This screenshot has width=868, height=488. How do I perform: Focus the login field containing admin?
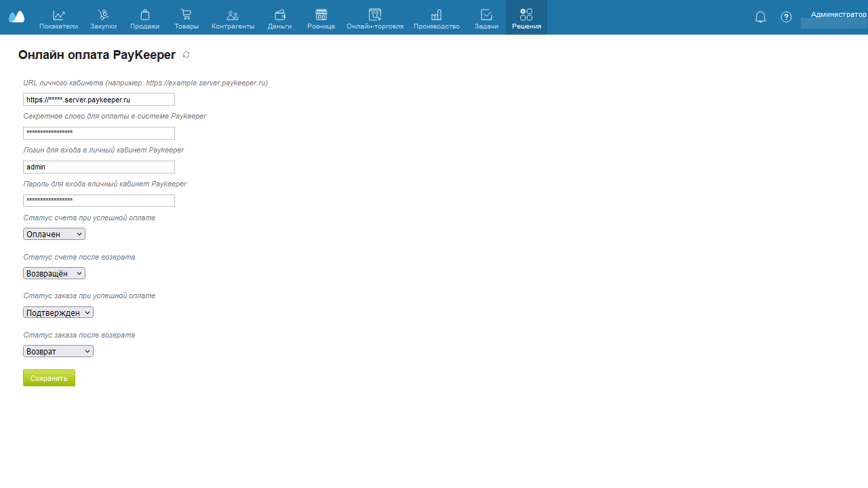(x=99, y=167)
